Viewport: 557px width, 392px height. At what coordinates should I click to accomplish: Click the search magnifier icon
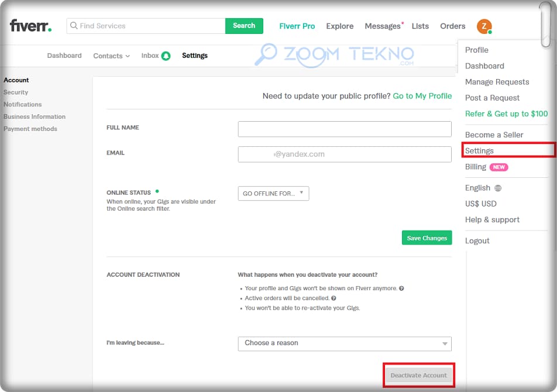pos(74,26)
